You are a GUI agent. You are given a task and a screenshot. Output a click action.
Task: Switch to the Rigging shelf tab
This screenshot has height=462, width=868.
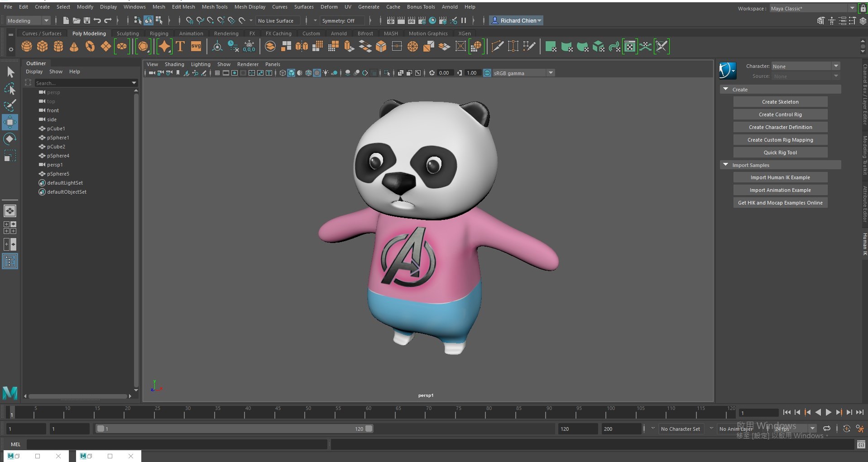pyautogui.click(x=159, y=33)
